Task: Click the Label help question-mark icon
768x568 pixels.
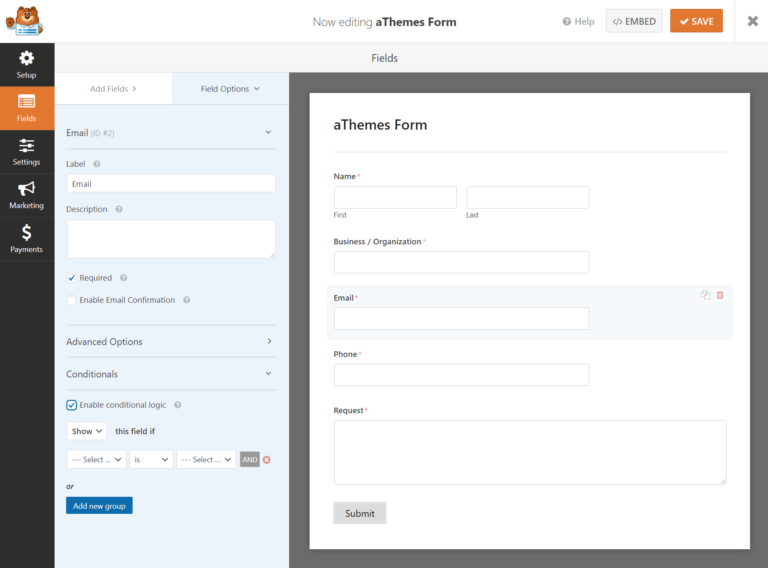Action: pos(97,164)
